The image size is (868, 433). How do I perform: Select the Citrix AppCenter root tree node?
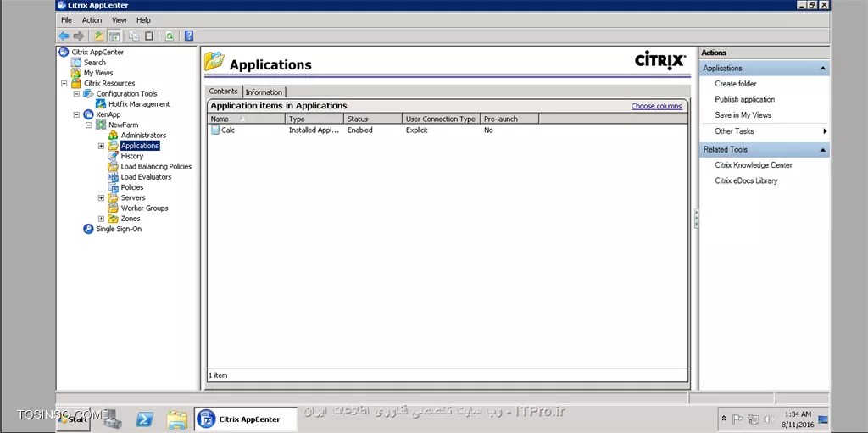[97, 52]
